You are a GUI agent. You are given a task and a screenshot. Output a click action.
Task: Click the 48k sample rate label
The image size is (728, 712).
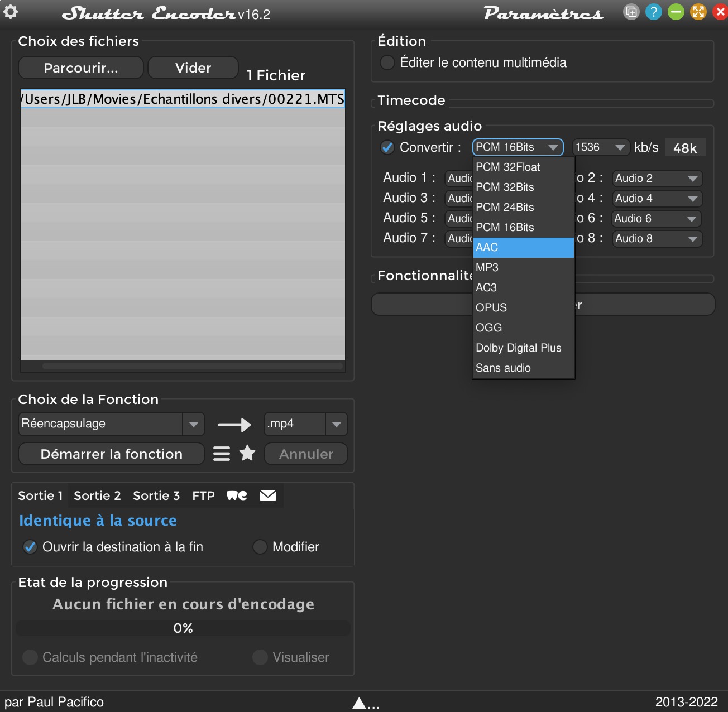pyautogui.click(x=685, y=148)
